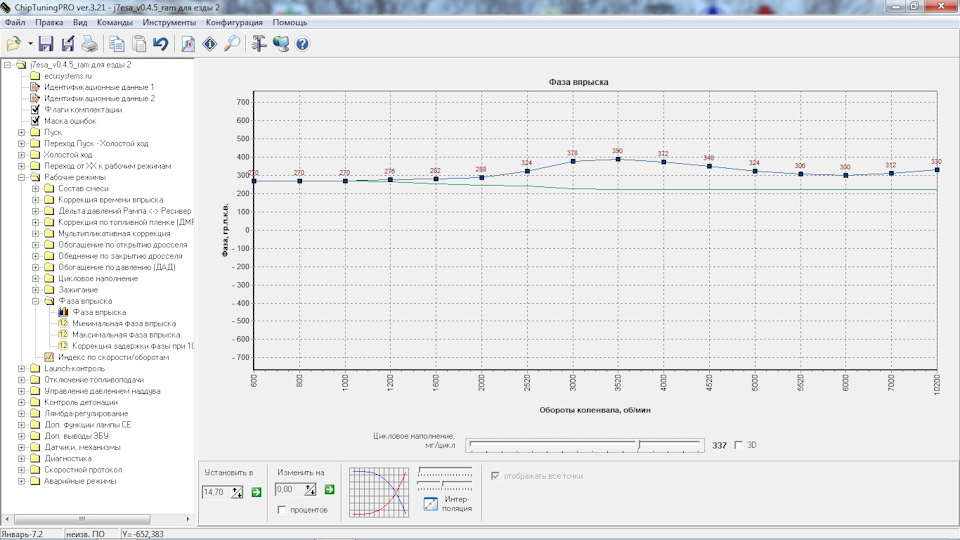The image size is (960, 540).
Task: Expand 'Launch-контроль' tree node
Action: point(21,369)
